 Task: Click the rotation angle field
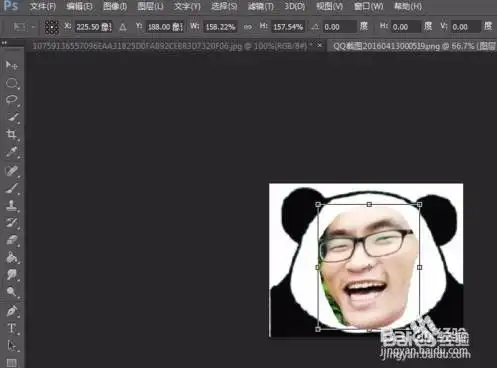click(340, 27)
